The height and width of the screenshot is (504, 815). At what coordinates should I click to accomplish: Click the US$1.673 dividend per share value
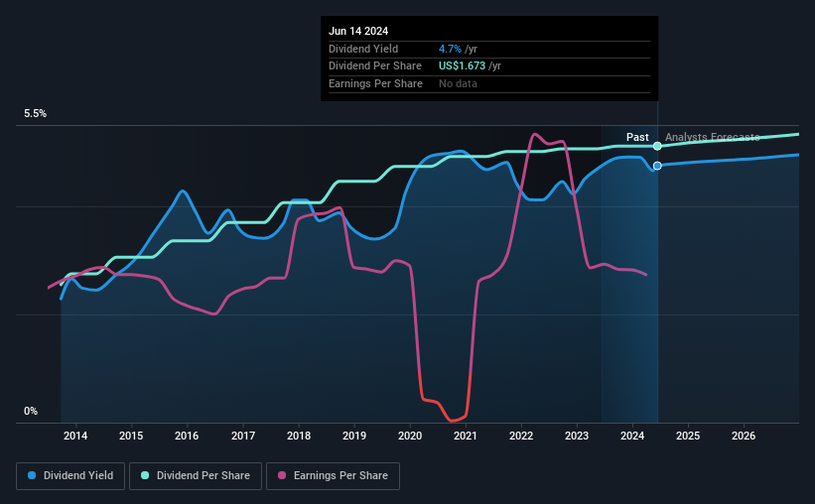tap(462, 66)
